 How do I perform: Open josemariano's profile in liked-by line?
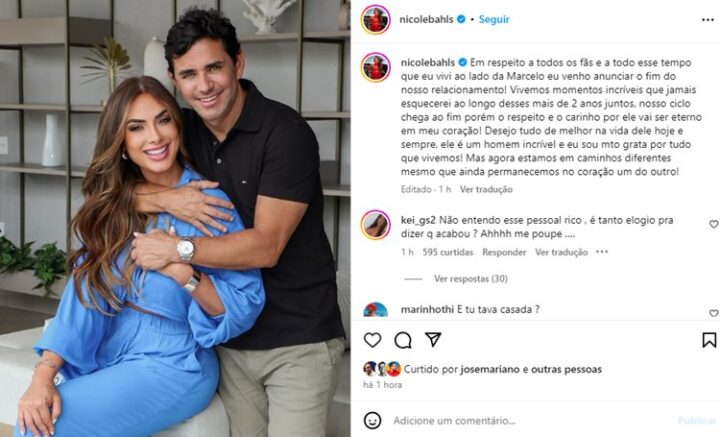[x=490, y=369]
